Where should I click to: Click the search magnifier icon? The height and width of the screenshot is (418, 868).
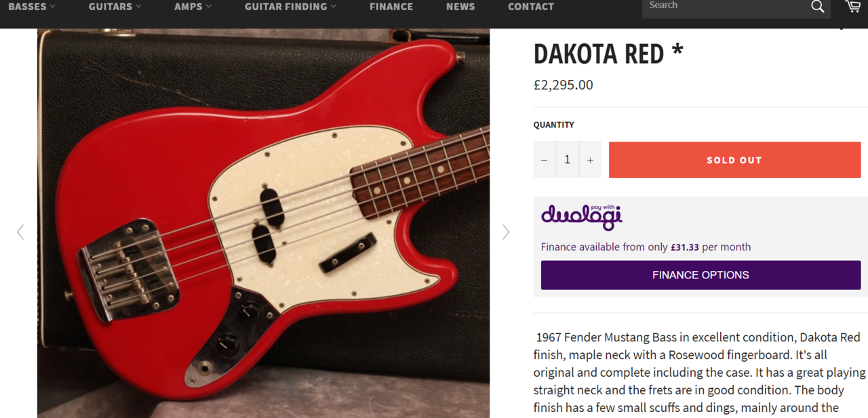point(817,7)
